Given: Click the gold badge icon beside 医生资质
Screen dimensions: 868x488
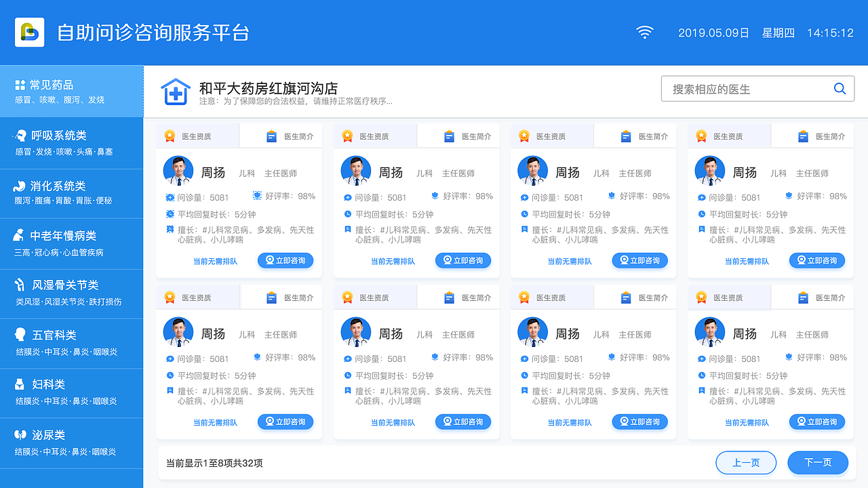Looking at the screenshot, I should tap(170, 136).
